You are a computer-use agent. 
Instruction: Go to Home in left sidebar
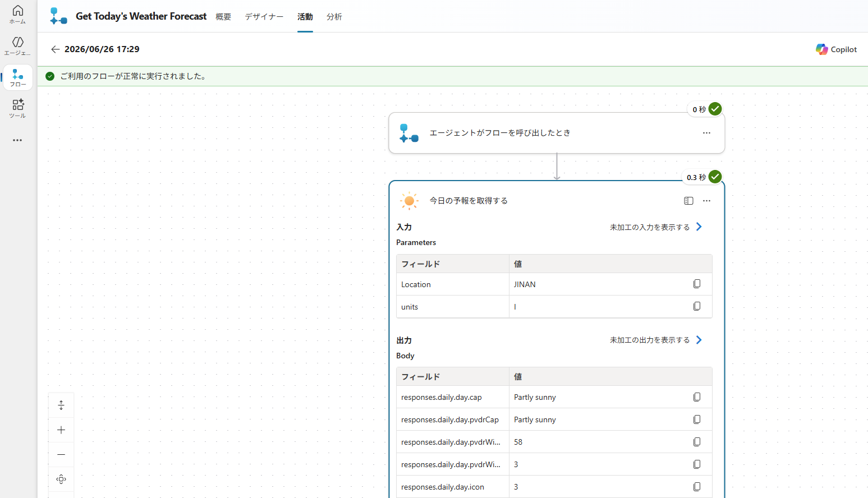[17, 15]
